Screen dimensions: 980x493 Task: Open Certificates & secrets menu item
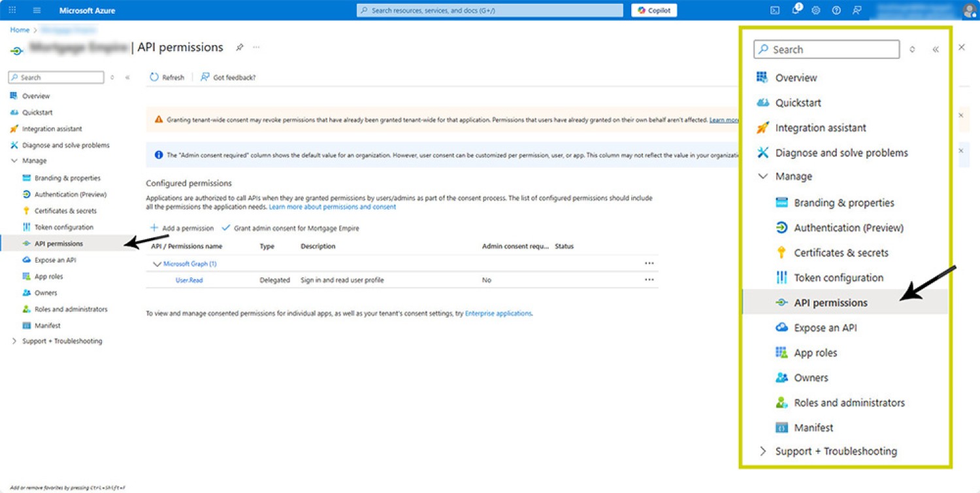click(x=65, y=211)
